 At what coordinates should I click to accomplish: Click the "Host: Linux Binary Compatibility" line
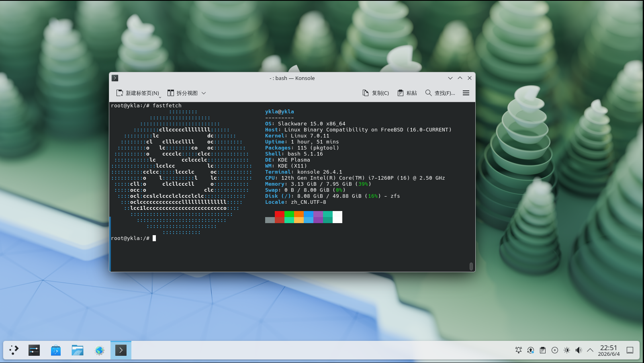pos(358,130)
